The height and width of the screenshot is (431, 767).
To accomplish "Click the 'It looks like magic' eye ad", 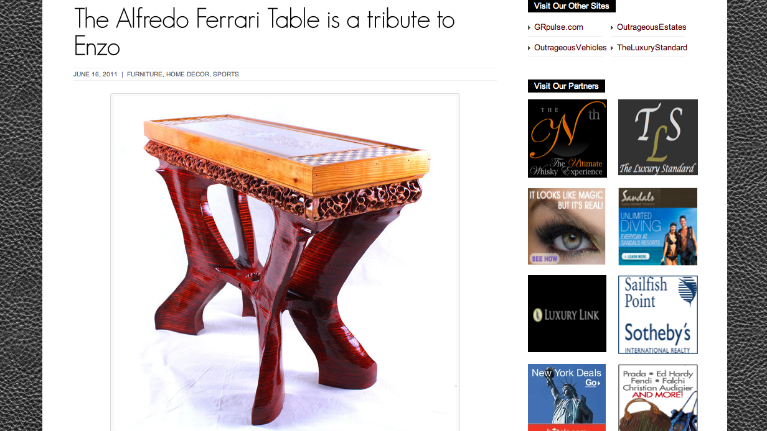I will point(566,227).
